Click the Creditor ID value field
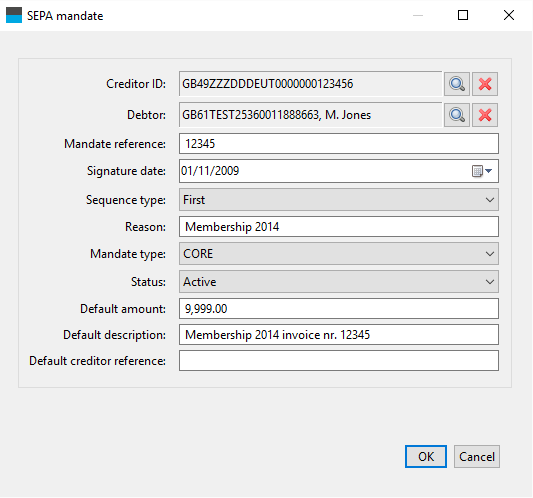Screen dimensions: 533x498 click(x=310, y=84)
